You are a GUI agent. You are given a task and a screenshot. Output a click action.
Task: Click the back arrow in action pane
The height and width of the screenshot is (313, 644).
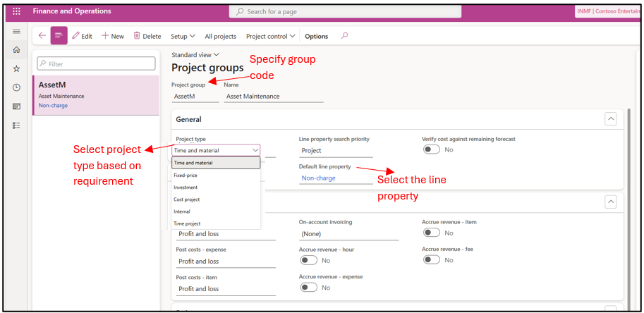point(42,36)
